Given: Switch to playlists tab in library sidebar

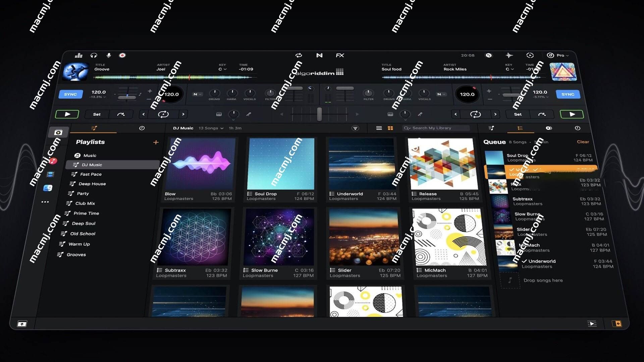Looking at the screenshot, I should pos(94,128).
